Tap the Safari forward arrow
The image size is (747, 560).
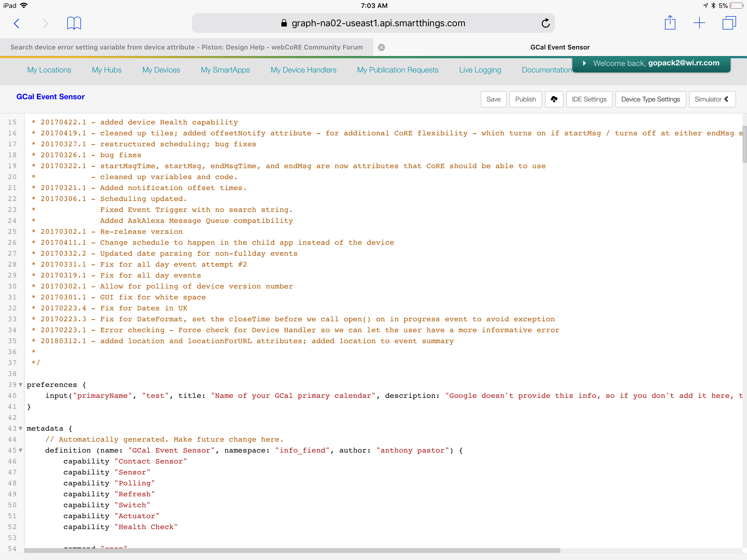(x=46, y=23)
